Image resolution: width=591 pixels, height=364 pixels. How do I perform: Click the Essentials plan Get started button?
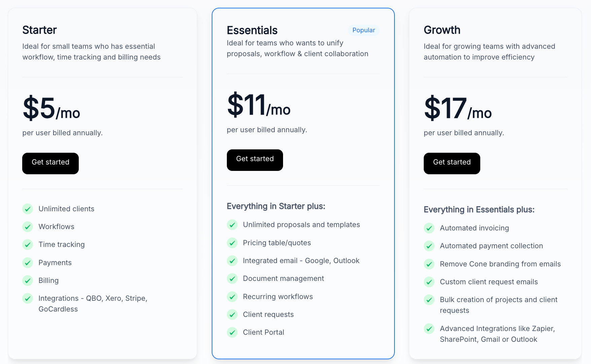255,160
